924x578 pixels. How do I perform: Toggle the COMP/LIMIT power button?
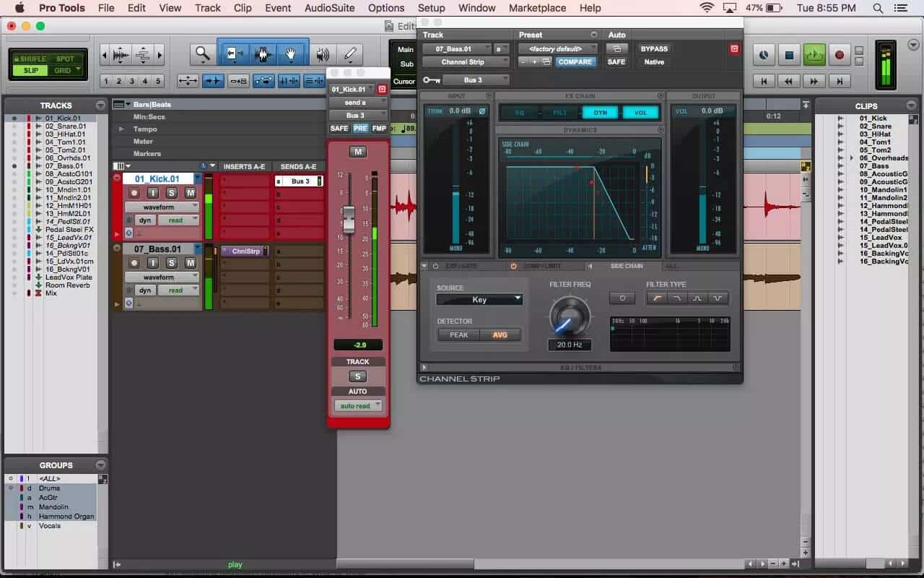click(514, 266)
